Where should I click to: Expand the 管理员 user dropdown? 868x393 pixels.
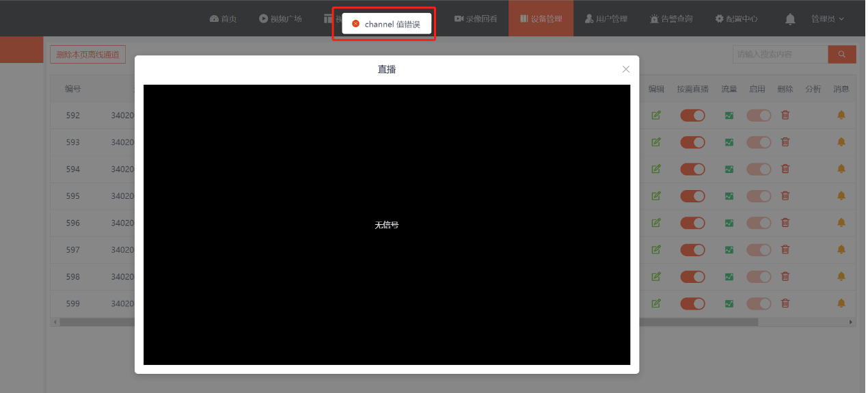[827, 19]
